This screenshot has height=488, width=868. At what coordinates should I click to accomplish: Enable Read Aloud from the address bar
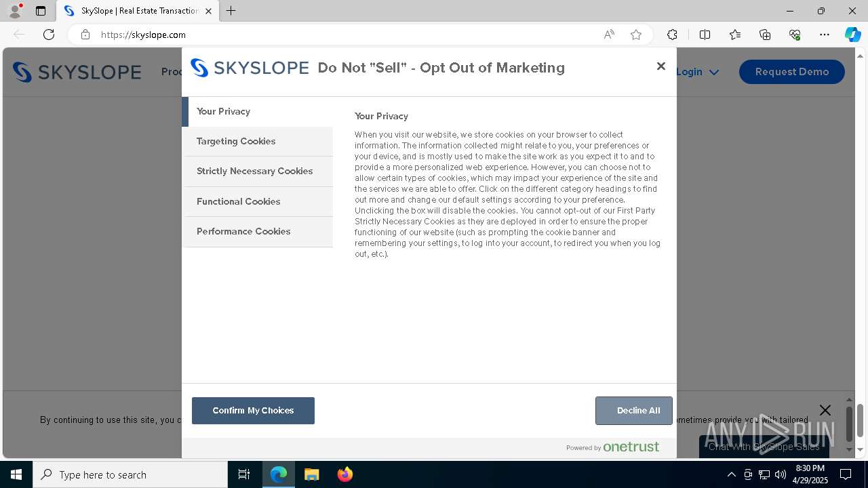pyautogui.click(x=609, y=35)
